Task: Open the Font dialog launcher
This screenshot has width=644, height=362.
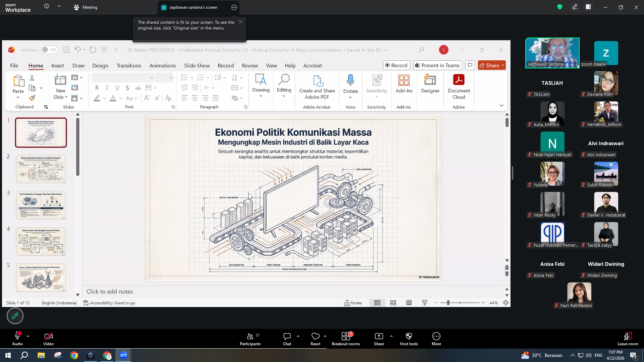Action: click(x=173, y=107)
